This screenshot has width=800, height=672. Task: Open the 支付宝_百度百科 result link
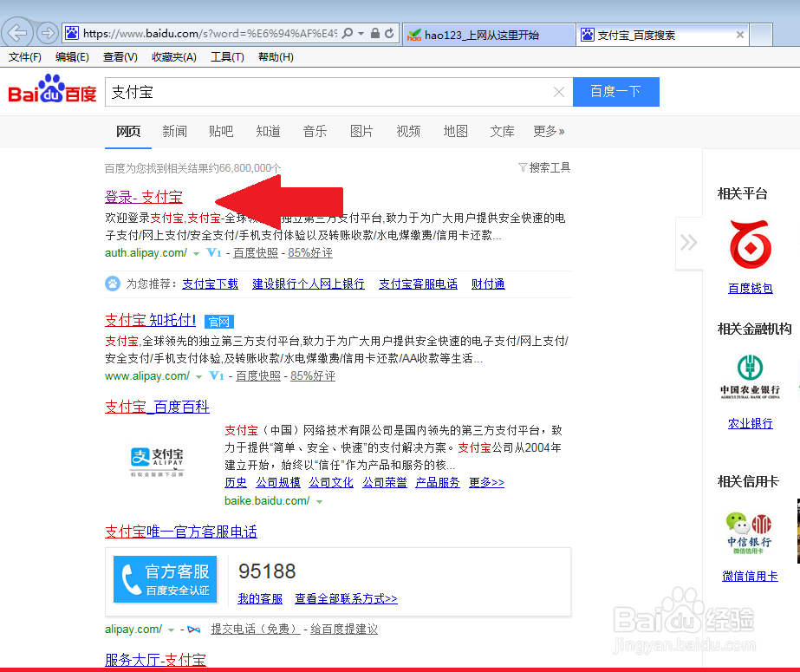157,407
